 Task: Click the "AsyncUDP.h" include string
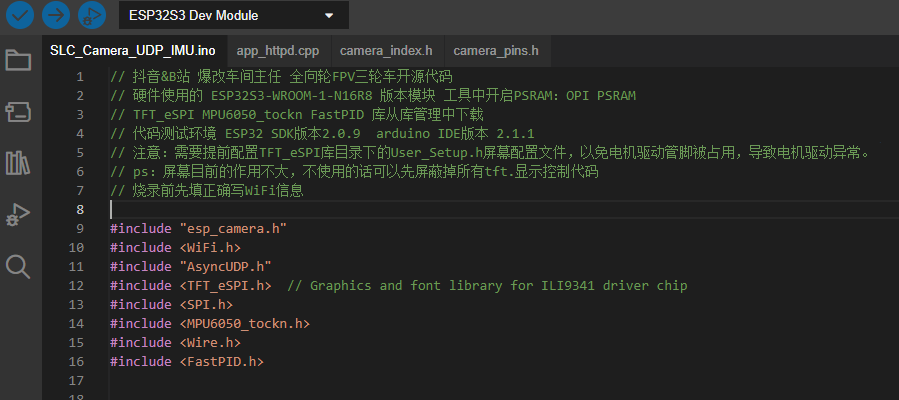pyautogui.click(x=225, y=266)
